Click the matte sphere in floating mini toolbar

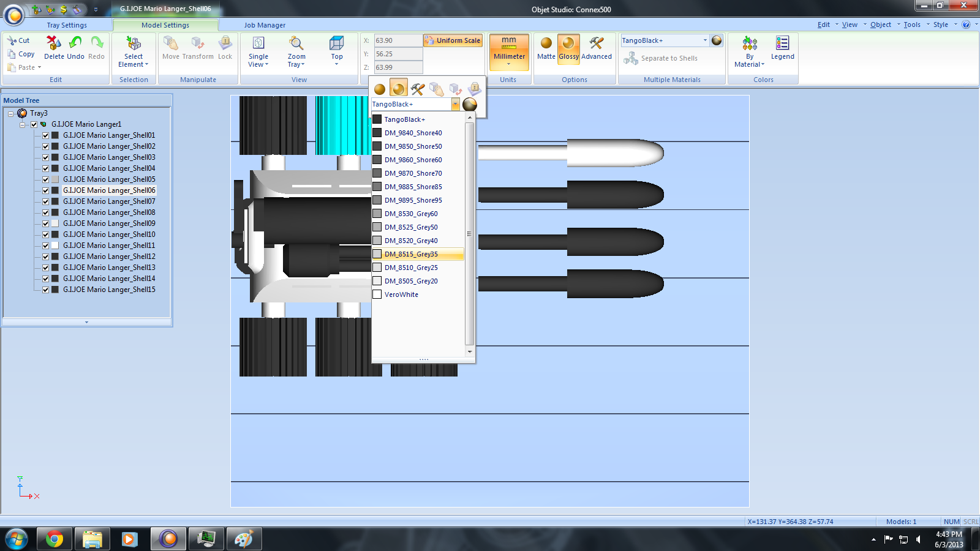[380, 89]
